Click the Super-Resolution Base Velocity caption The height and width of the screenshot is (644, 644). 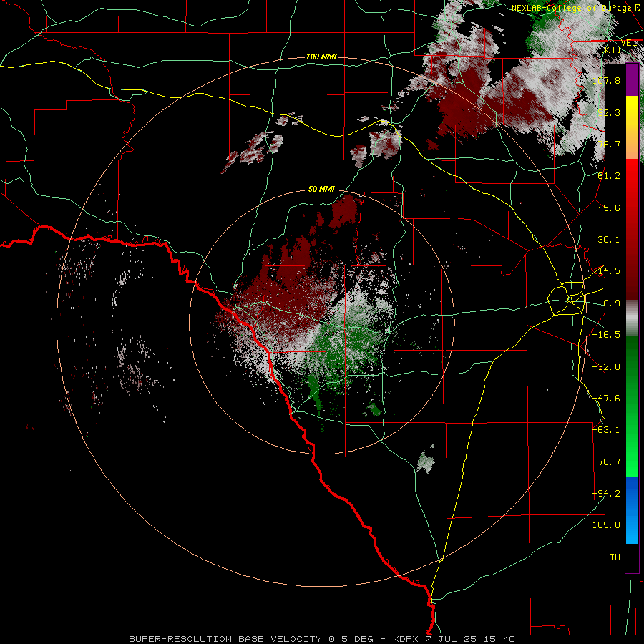[x=321, y=639]
